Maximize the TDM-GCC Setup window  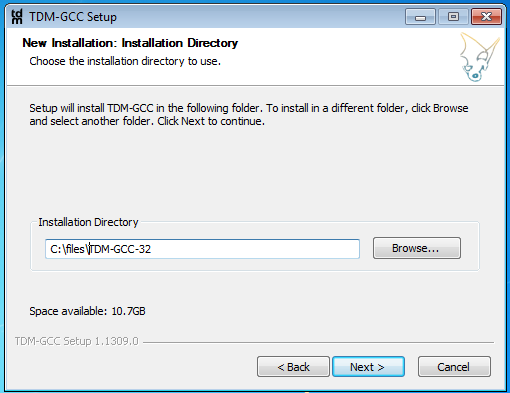pyautogui.click(x=453, y=17)
